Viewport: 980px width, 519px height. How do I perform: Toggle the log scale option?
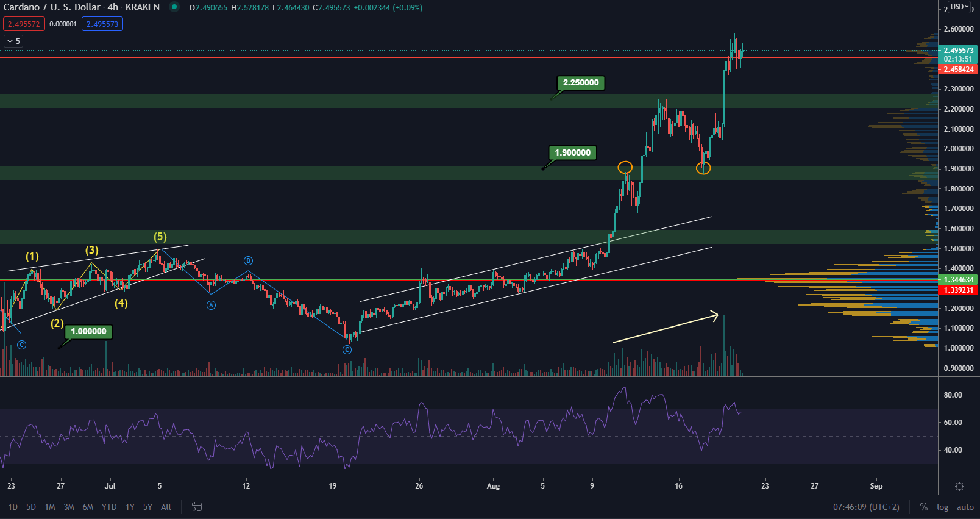click(942, 507)
